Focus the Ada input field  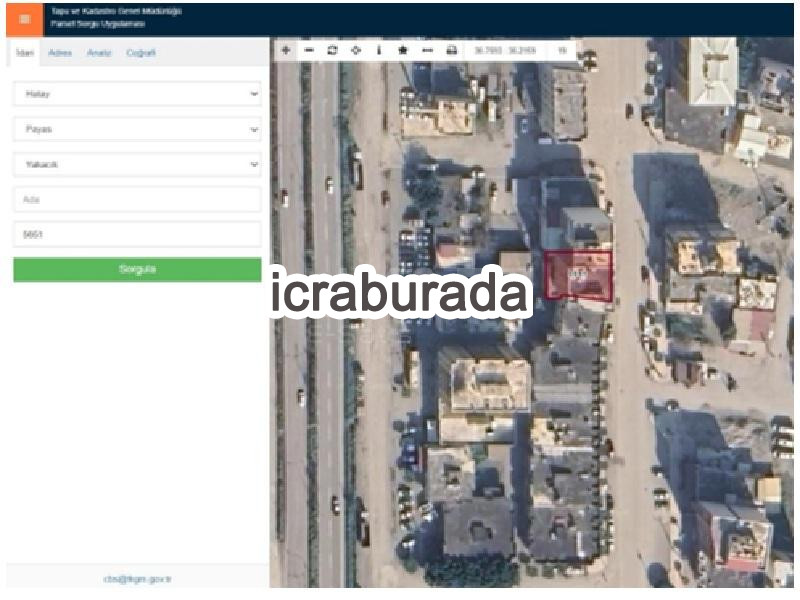point(137,199)
